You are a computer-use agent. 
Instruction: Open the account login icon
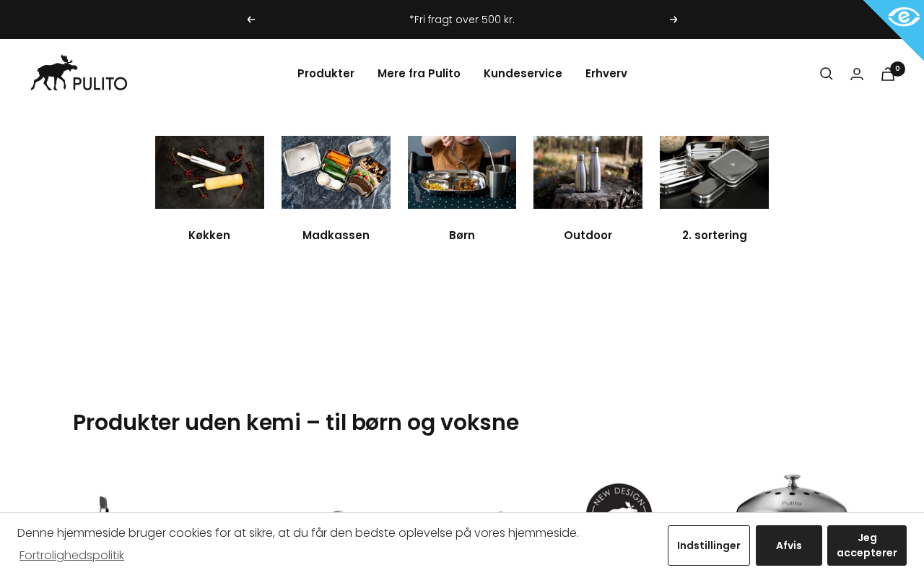click(x=857, y=74)
